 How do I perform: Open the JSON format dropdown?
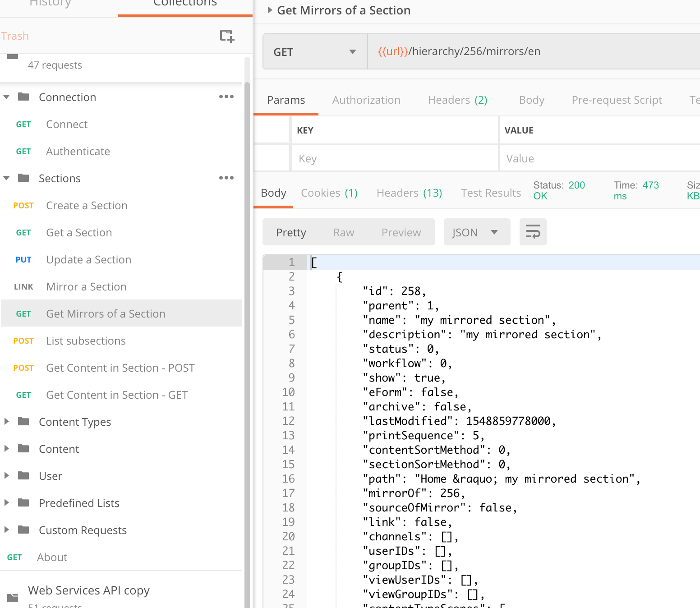point(476,232)
